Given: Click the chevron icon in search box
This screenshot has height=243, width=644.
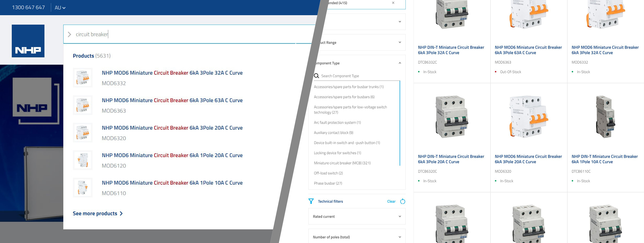Looking at the screenshot, I should [x=69, y=34].
